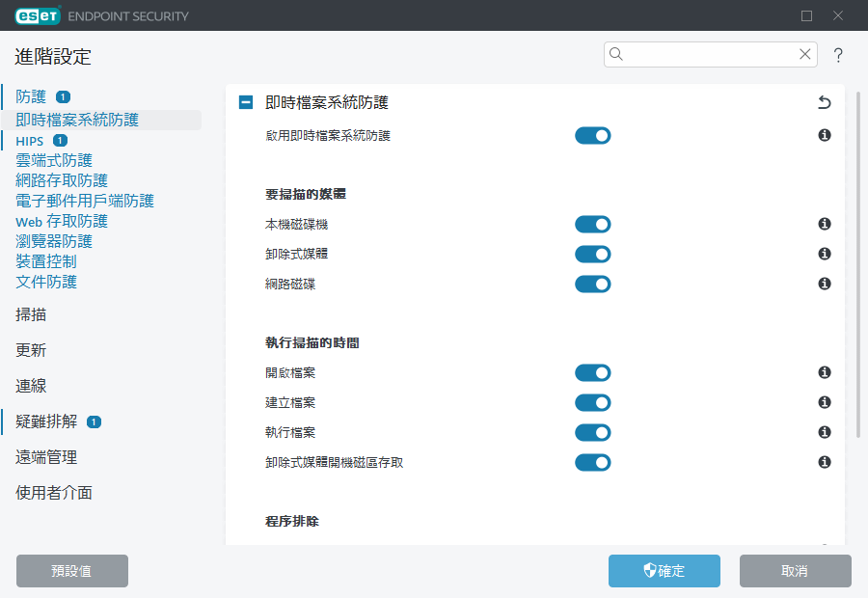Open the 疑難排解 section
Viewport: 868px width, 598px height.
click(45, 421)
